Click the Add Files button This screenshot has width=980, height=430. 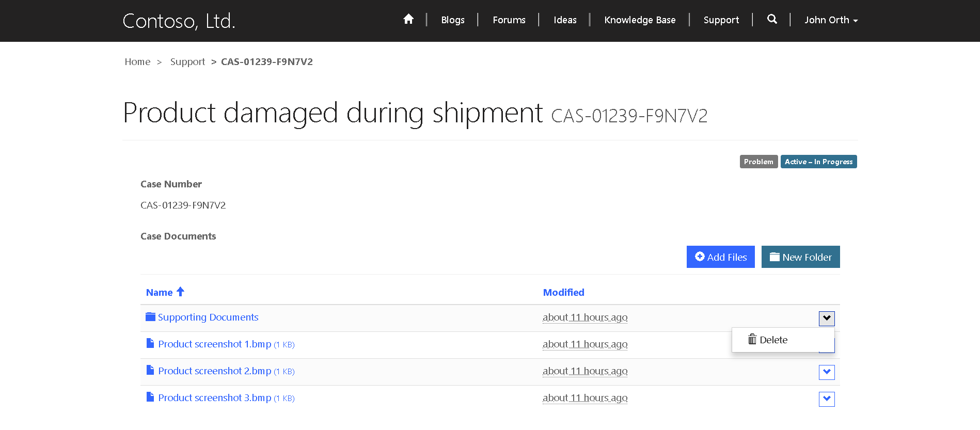click(x=721, y=257)
